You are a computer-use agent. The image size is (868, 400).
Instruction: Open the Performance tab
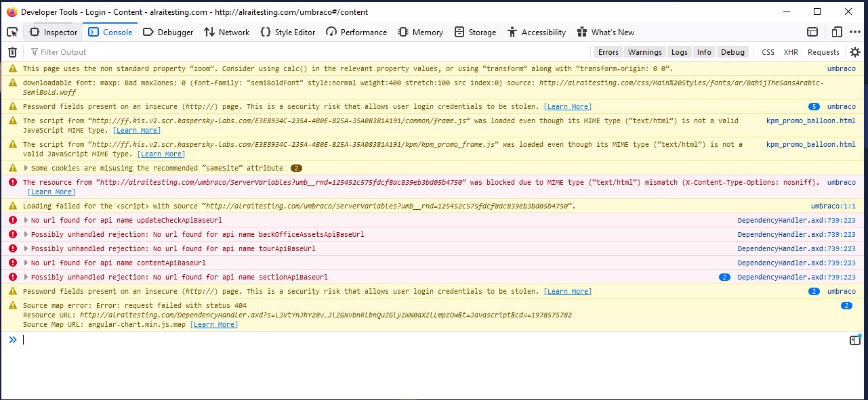[x=356, y=32]
